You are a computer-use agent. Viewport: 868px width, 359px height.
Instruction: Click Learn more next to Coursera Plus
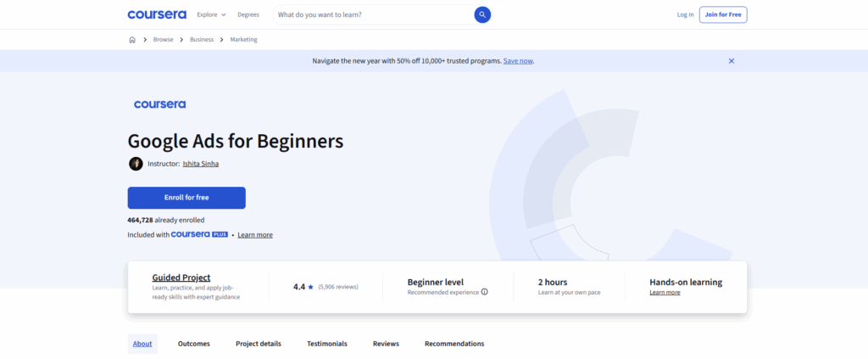255,235
